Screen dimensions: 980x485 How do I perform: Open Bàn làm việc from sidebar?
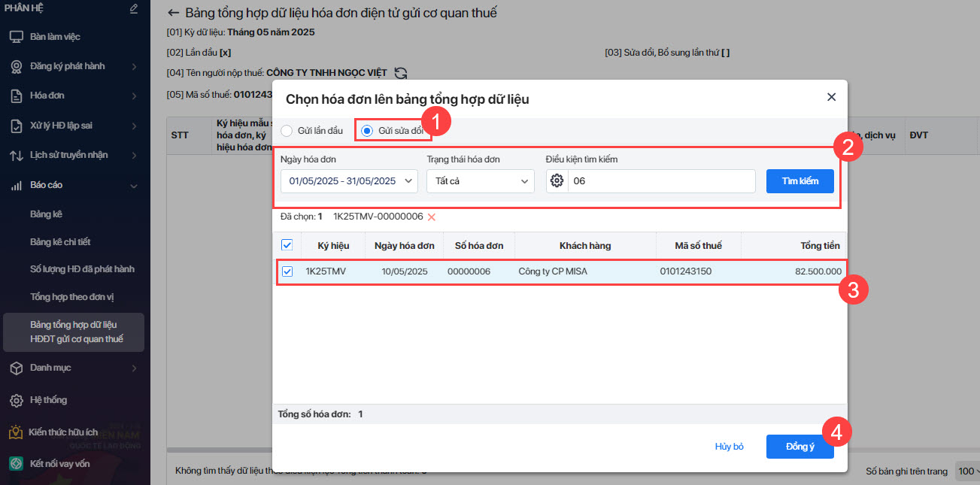[x=55, y=37]
